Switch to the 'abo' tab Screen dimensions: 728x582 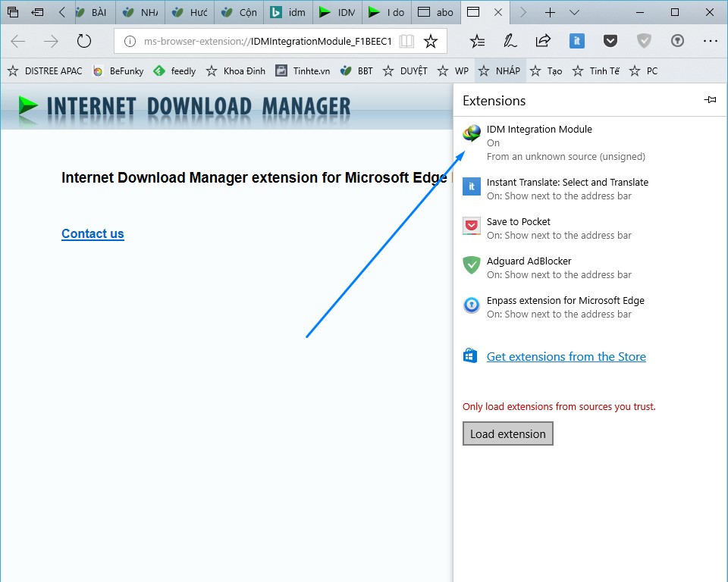(x=435, y=13)
